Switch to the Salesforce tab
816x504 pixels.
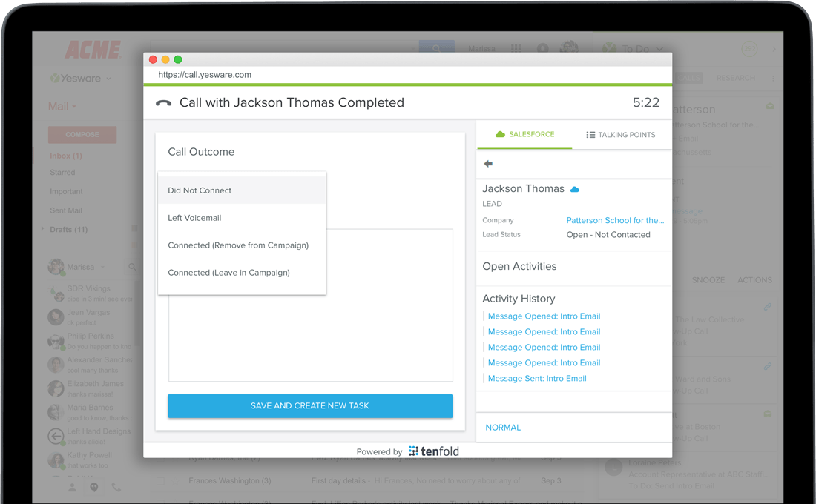[x=524, y=134]
